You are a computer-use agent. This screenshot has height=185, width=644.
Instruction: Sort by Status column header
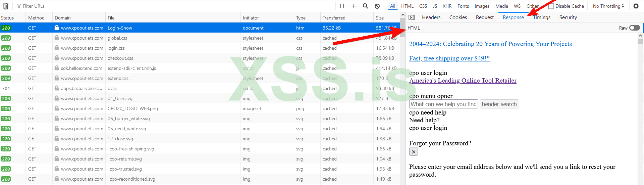13,18
